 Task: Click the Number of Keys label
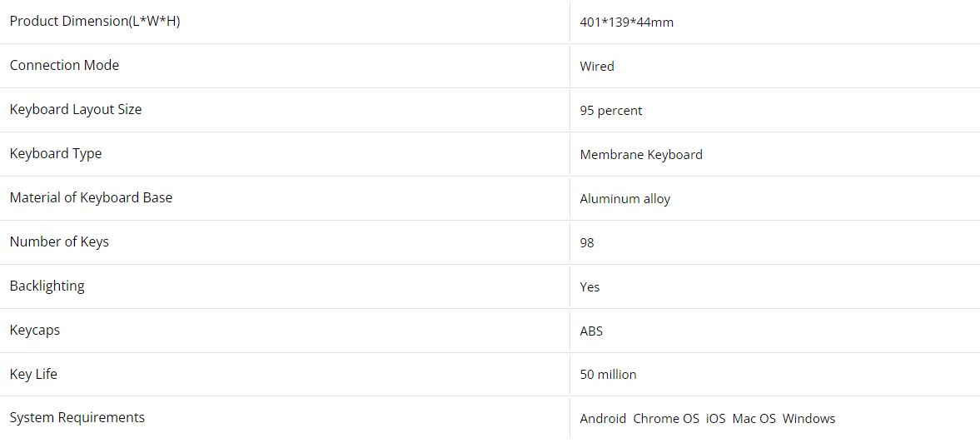59,242
